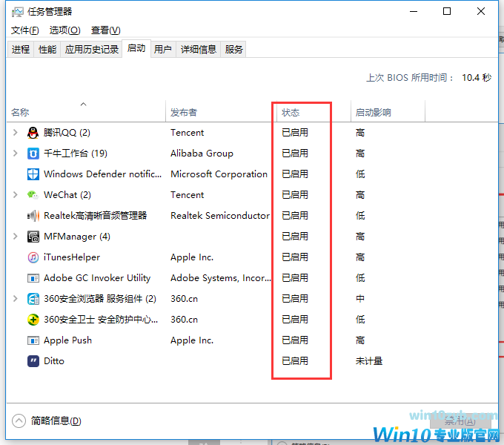Screen dimensions: 504x445
Task: Sort by 启动影响 column header
Action: [x=374, y=113]
